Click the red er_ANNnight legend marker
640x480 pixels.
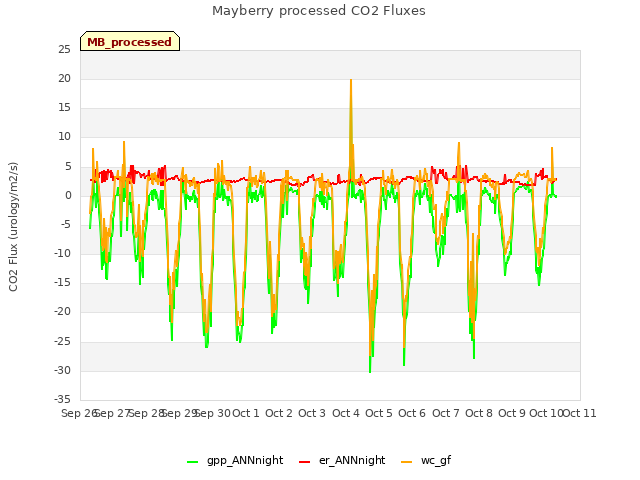coord(304,462)
